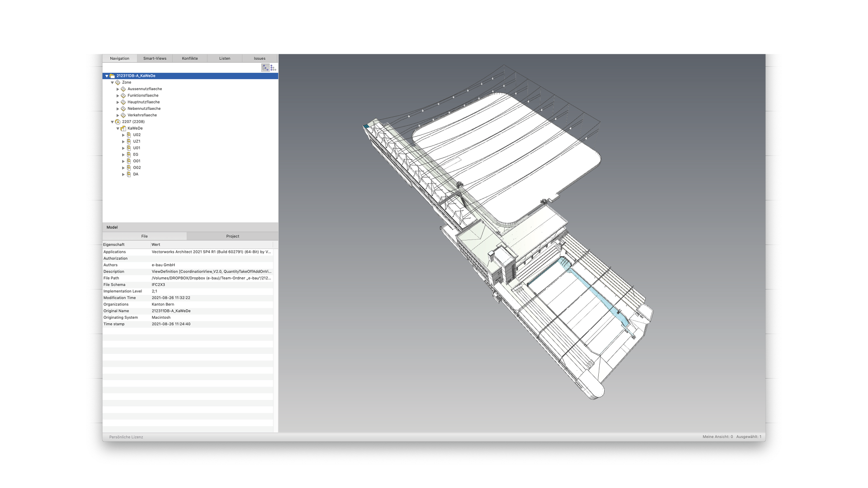
Task: Click the folder icon of 212311DB-A_KaWeDe
Action: pyautogui.click(x=112, y=76)
